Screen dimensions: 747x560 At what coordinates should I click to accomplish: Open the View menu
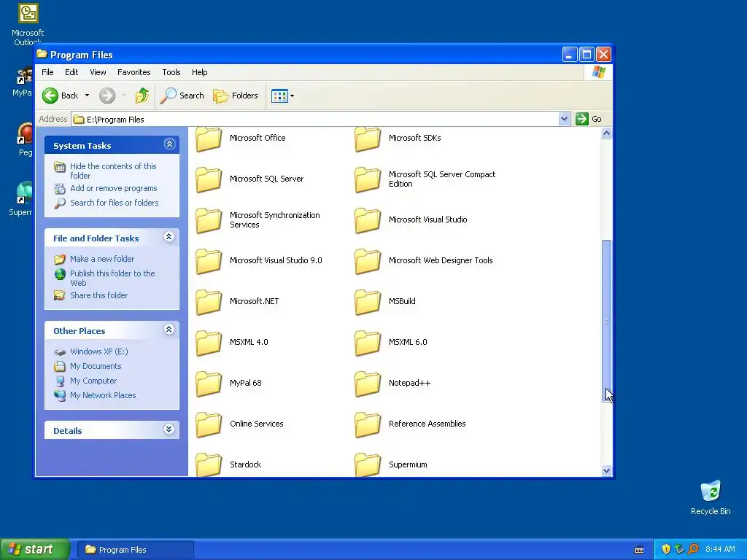[x=98, y=72]
